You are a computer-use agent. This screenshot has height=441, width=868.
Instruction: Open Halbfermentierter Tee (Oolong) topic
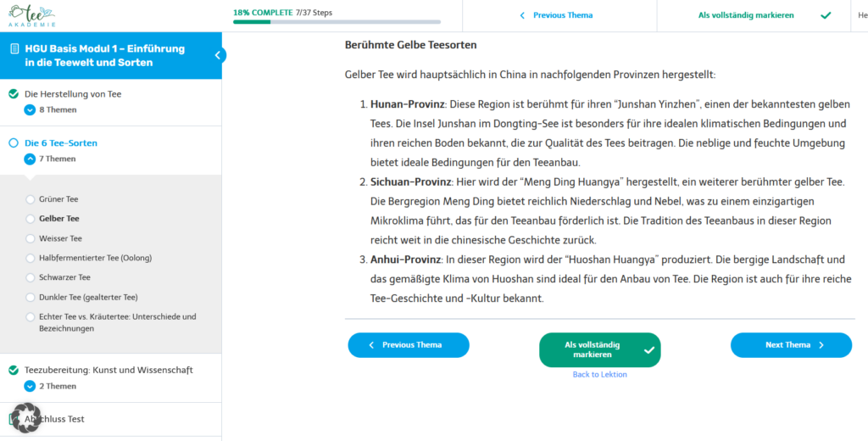click(95, 258)
